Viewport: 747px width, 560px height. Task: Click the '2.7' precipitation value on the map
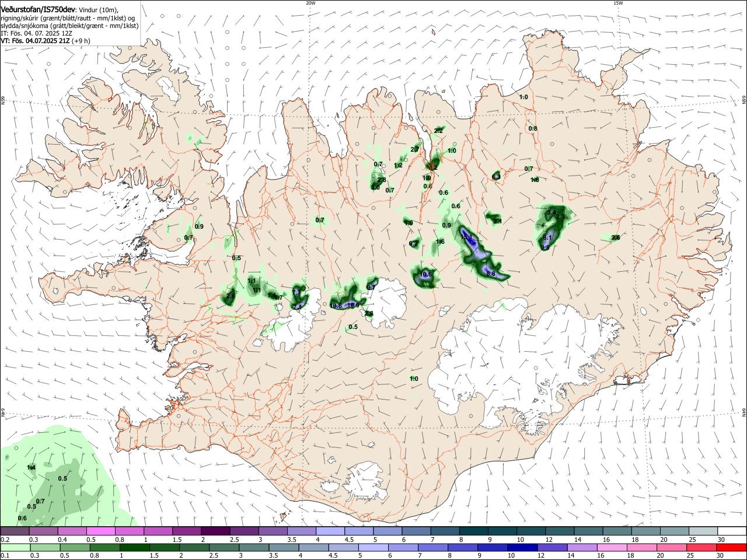(x=415, y=150)
